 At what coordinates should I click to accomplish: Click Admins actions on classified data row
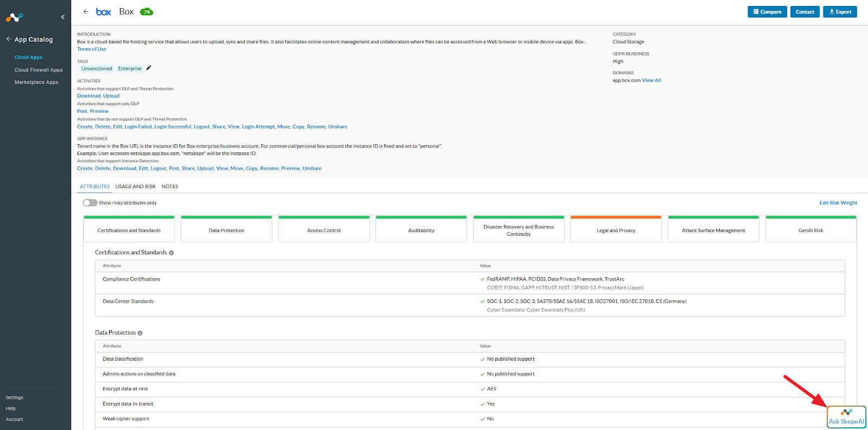coord(470,374)
